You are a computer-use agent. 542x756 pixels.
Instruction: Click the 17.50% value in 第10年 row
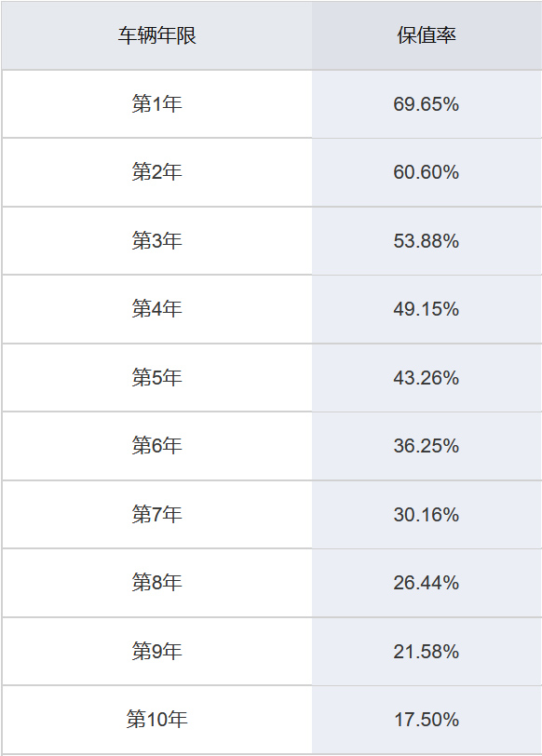coord(427,720)
